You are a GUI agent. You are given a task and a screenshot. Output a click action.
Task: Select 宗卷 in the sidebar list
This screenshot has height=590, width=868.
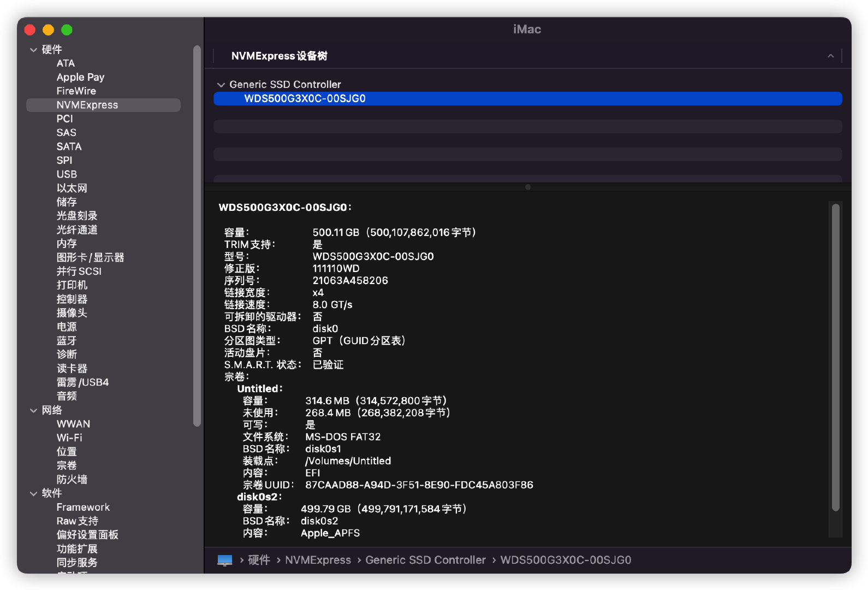(67, 465)
